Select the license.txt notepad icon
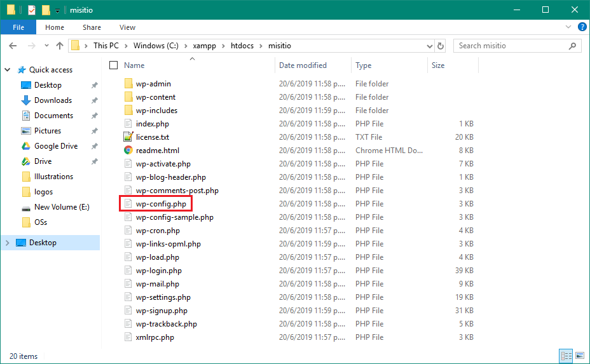Image resolution: width=590 pixels, height=364 pixels. click(x=128, y=137)
